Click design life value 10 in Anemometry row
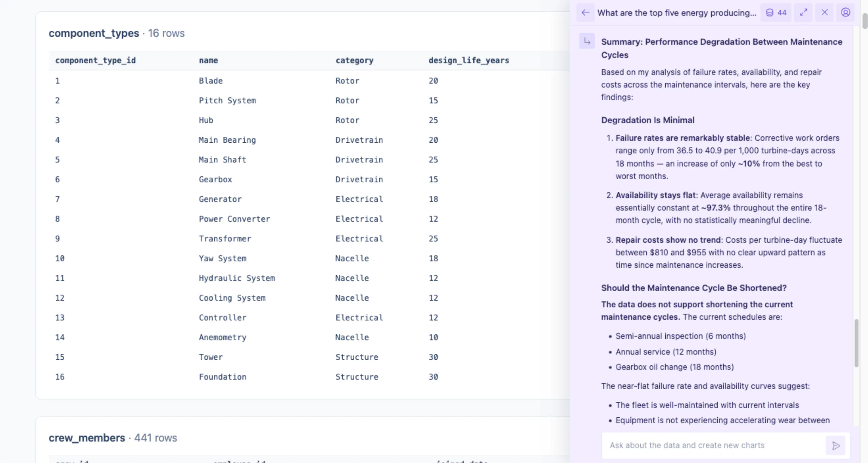Viewport: 868px width, 463px height. pyautogui.click(x=433, y=337)
